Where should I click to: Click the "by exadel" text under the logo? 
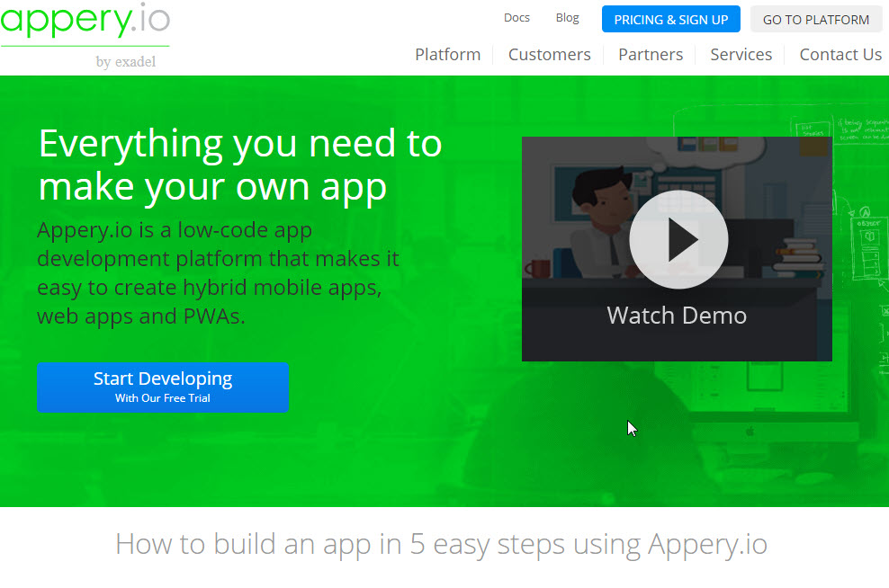tap(125, 62)
